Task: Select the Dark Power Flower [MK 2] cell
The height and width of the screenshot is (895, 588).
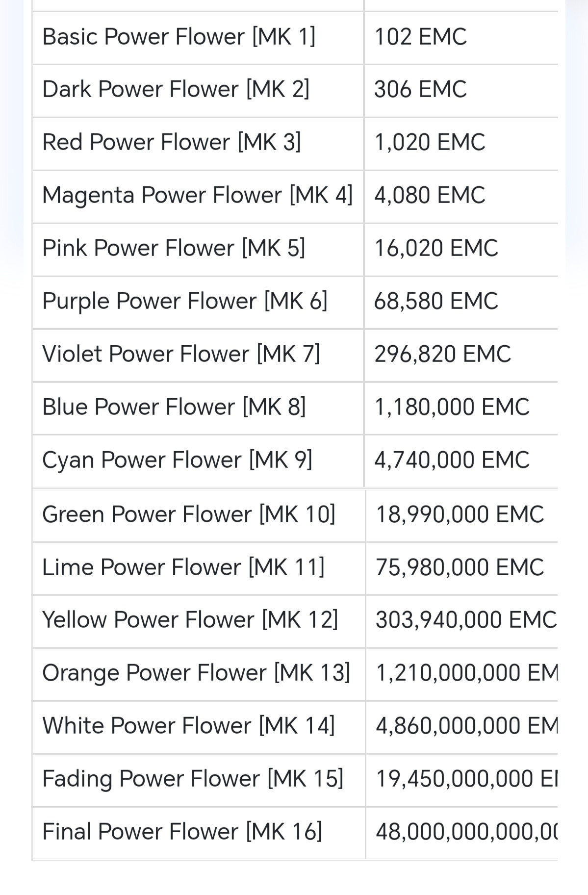Action: (198, 91)
